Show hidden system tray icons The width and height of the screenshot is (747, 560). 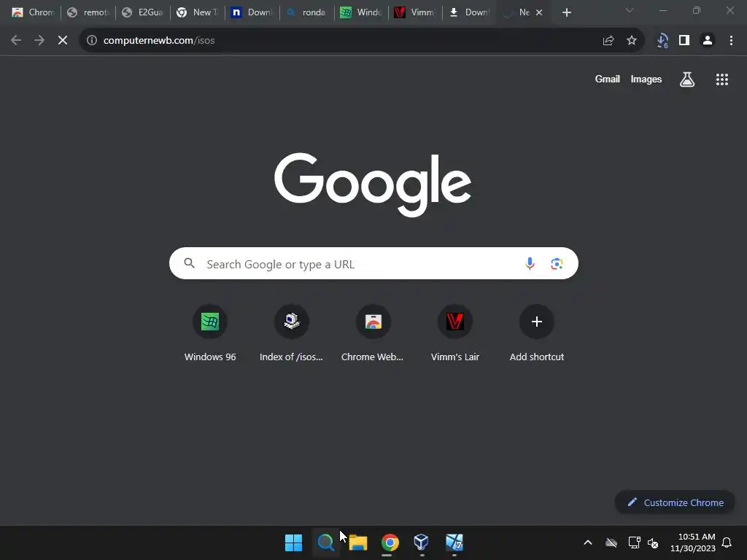(588, 542)
